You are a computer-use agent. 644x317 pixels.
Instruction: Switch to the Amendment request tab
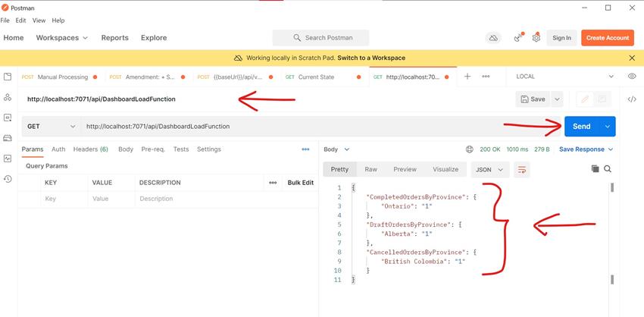tap(148, 77)
